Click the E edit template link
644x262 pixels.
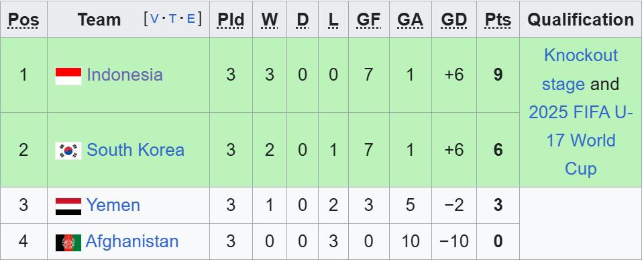click(191, 19)
